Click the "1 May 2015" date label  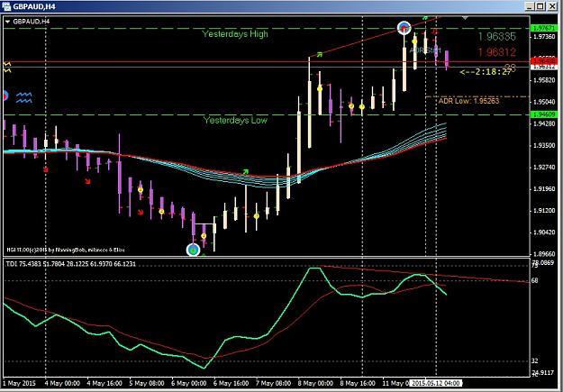[21, 383]
